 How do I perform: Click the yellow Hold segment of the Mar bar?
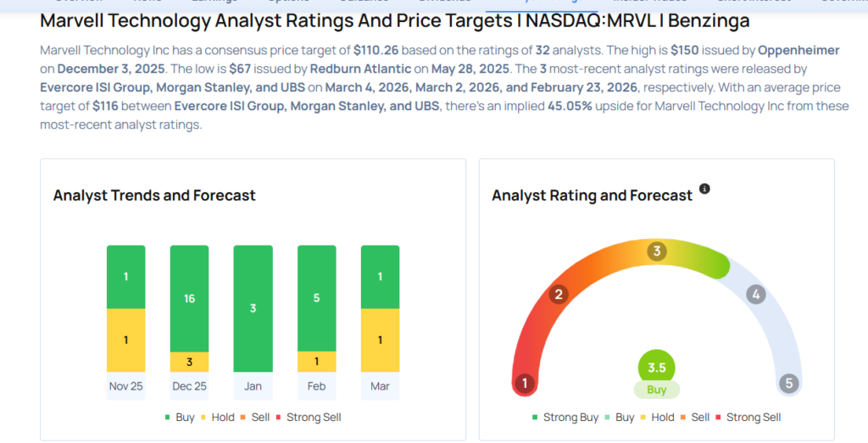[x=381, y=340]
